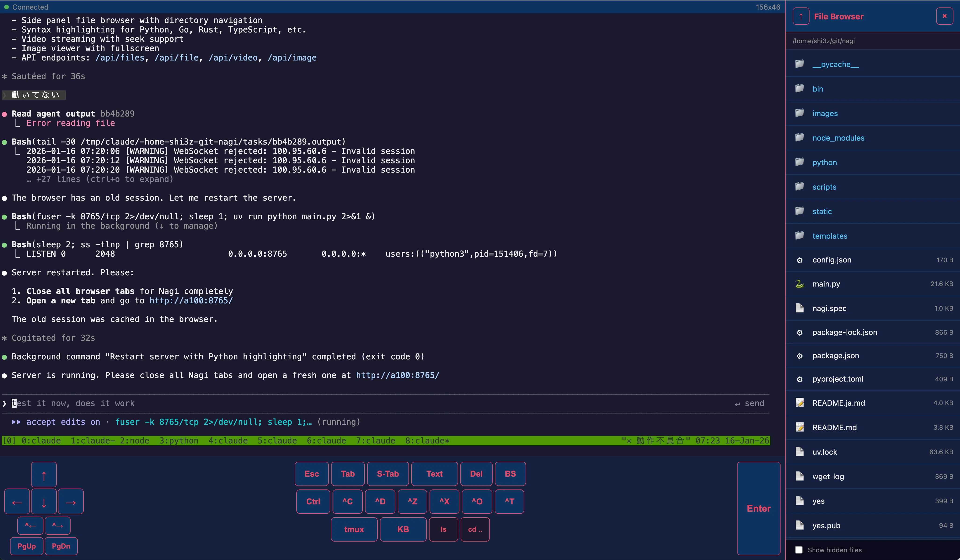The height and width of the screenshot is (560, 960).
Task: Select tmux window 2:node
Action: pos(134,441)
